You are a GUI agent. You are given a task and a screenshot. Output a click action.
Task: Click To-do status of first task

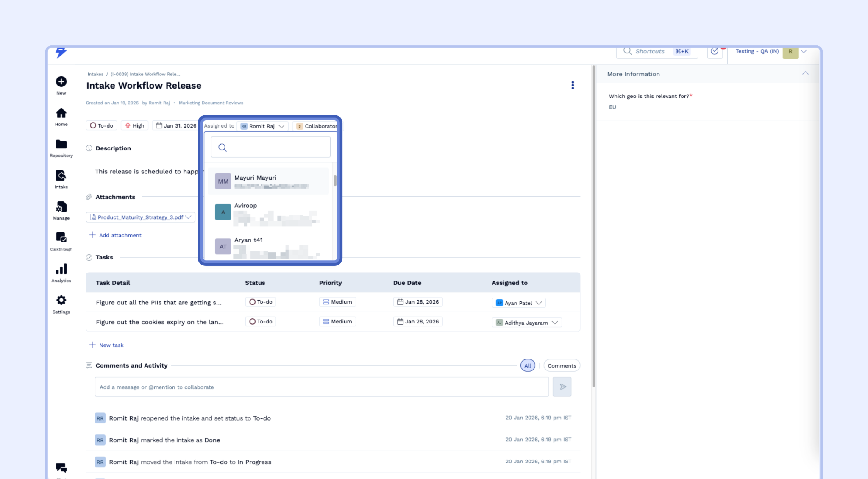261,302
